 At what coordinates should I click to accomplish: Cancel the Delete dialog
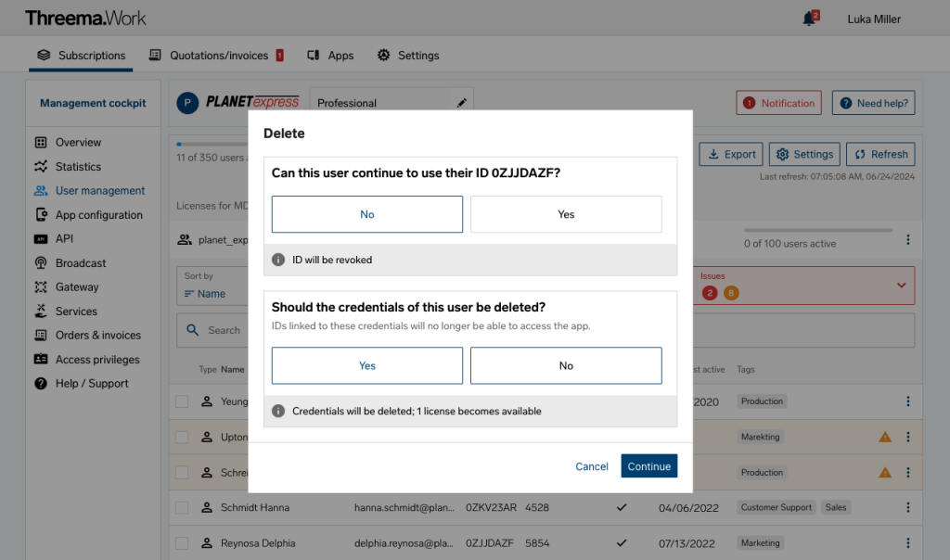click(x=591, y=466)
